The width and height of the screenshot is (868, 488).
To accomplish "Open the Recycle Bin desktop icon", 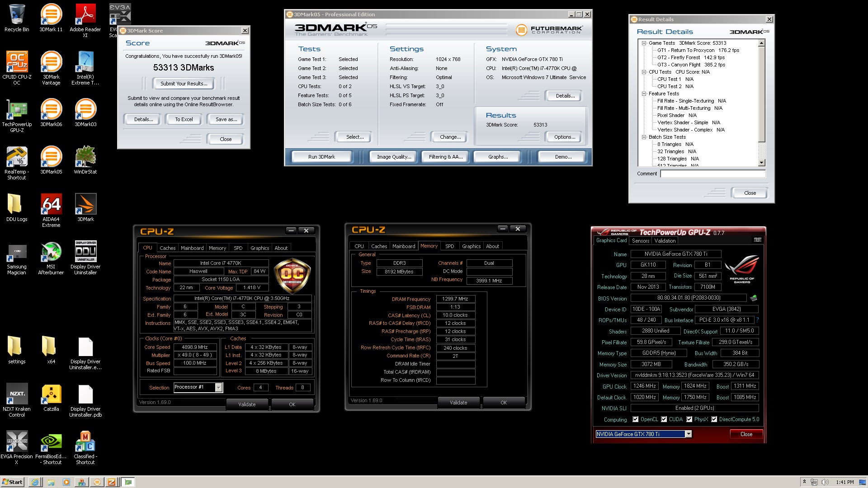I will (17, 18).
